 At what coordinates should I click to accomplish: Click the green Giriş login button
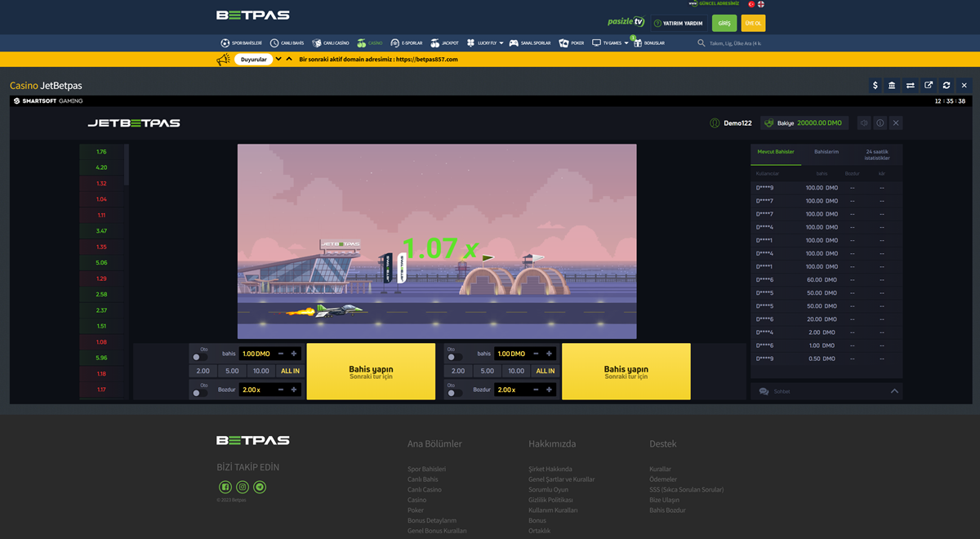tap(724, 23)
